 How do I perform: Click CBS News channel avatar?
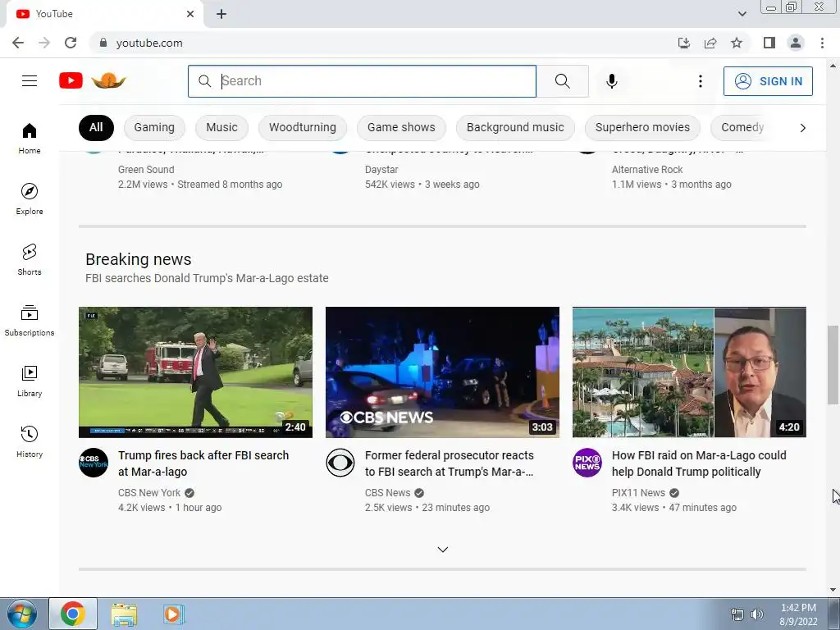(x=340, y=463)
